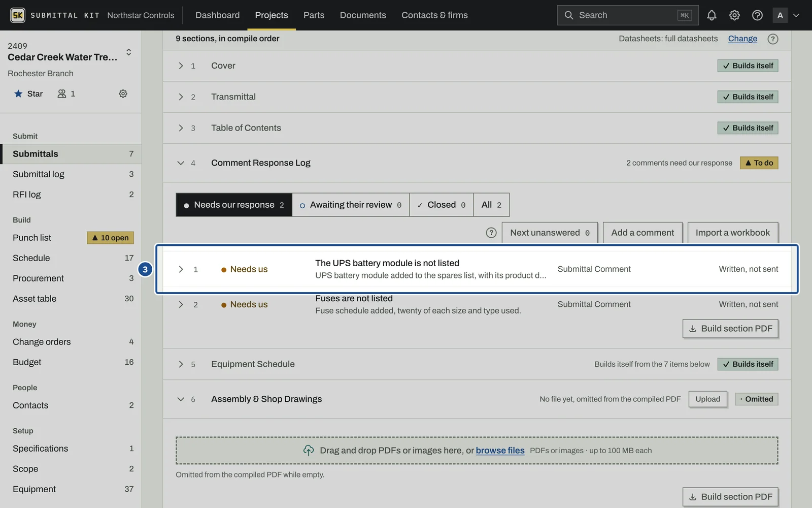Click Add a comment button
Viewport: 812px width, 508px height.
[x=642, y=233]
